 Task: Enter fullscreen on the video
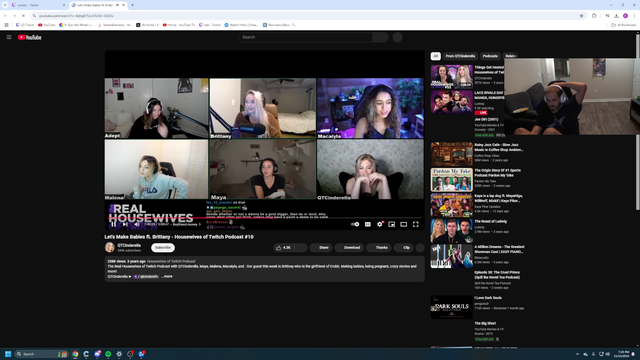(416, 224)
